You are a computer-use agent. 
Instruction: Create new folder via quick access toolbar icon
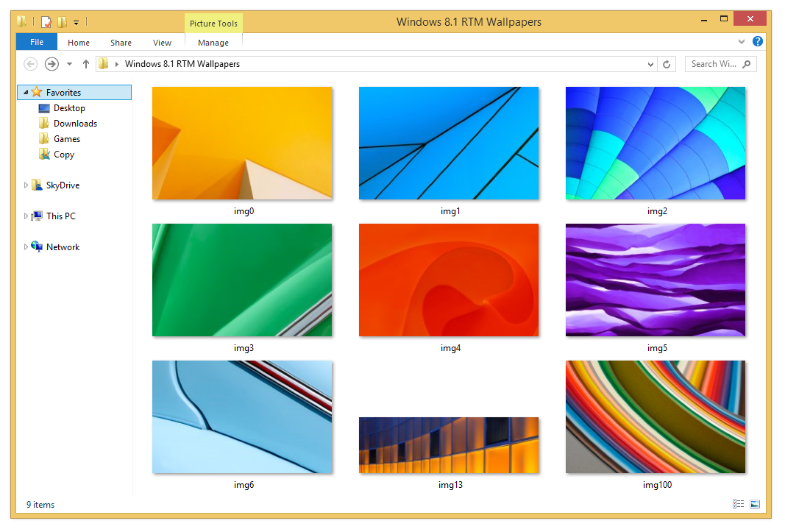coord(62,21)
